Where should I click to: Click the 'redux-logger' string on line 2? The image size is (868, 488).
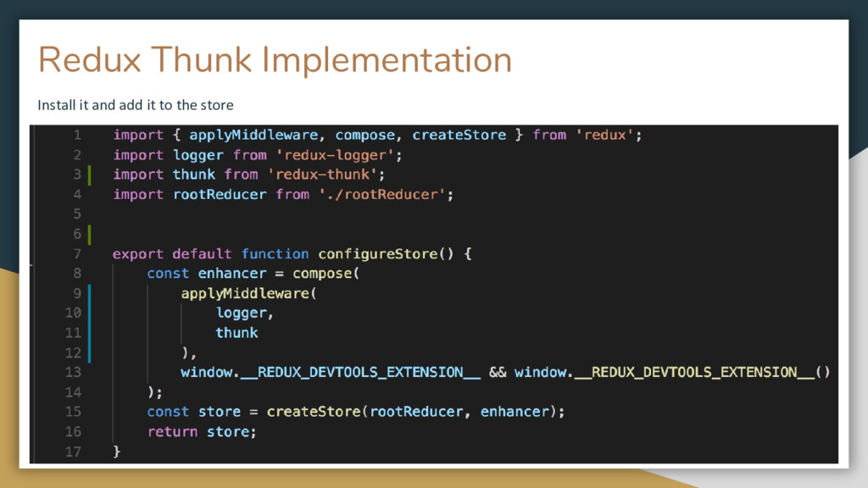pos(334,156)
